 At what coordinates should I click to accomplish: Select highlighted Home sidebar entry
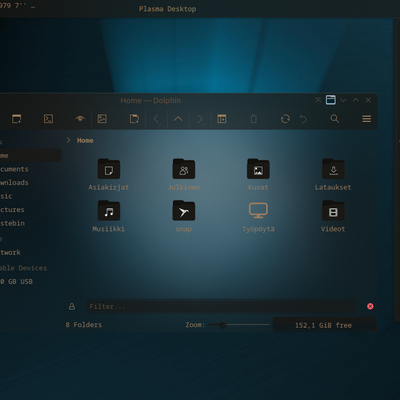point(30,156)
